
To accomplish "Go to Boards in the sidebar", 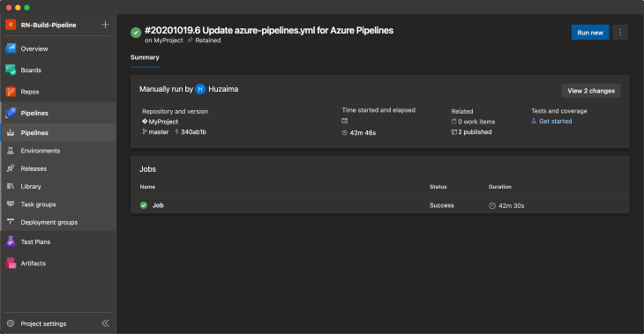I will click(x=31, y=71).
